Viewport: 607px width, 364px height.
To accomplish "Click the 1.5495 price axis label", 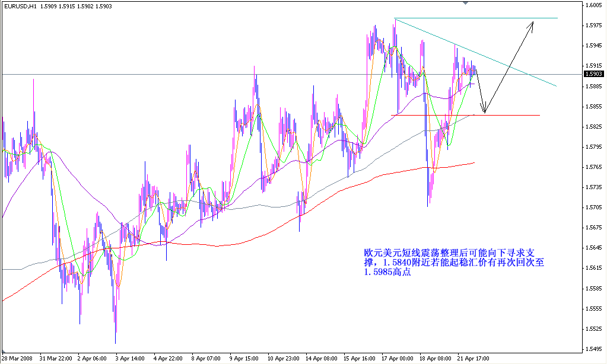I will click(594, 349).
